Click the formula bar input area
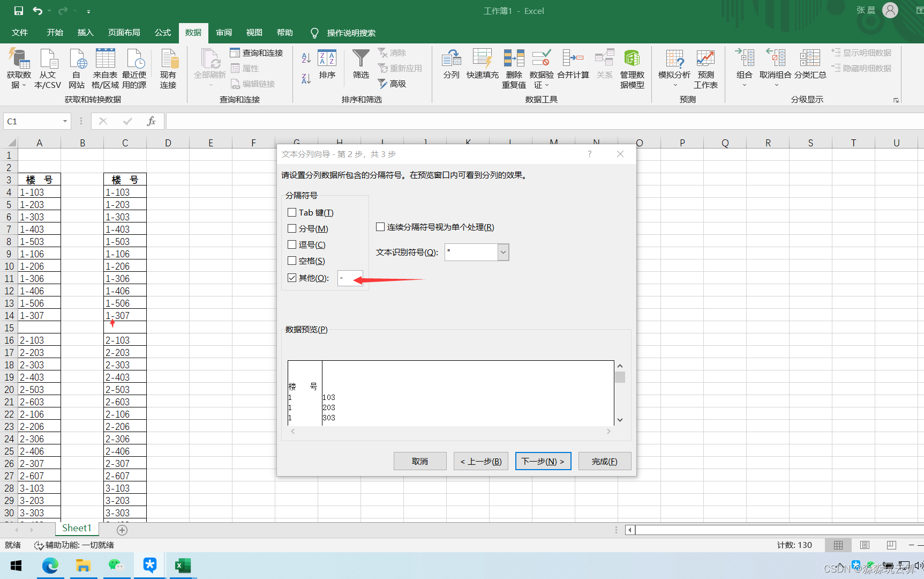This screenshot has height=579, width=924. (x=545, y=121)
